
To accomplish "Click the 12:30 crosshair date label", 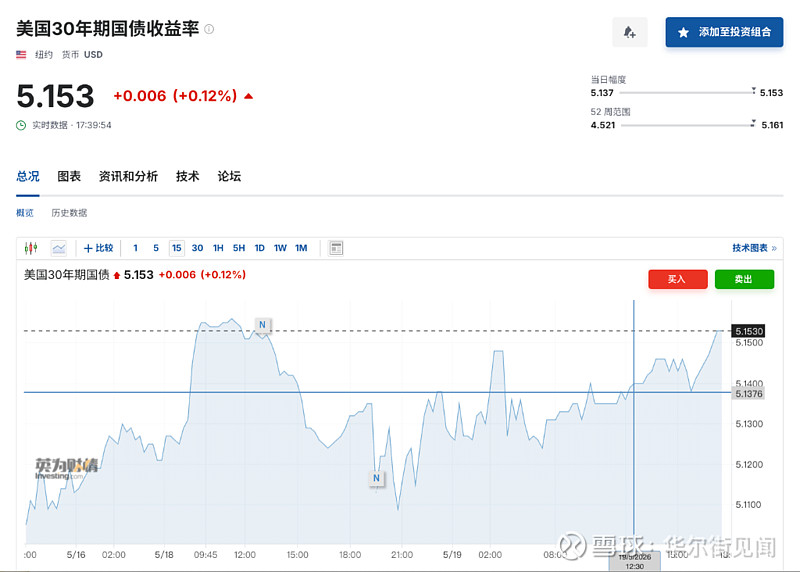I will tap(634, 561).
